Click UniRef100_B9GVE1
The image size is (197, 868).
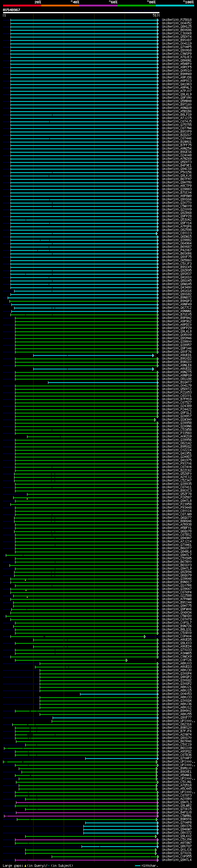tap(176, 772)
